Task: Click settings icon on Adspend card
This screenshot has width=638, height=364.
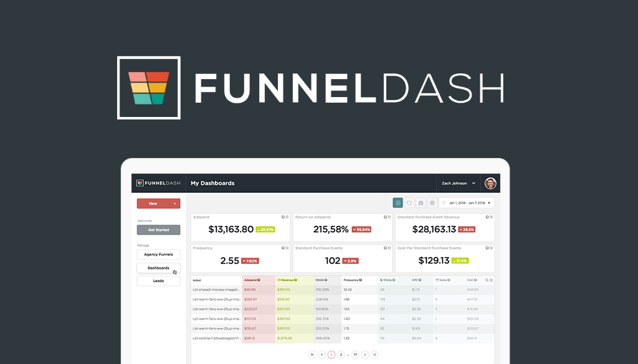Action: pos(287,217)
